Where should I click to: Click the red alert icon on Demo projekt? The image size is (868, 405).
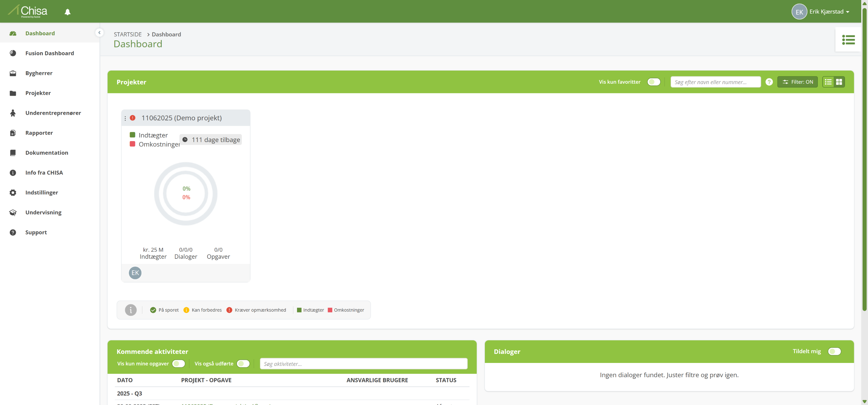(x=133, y=118)
